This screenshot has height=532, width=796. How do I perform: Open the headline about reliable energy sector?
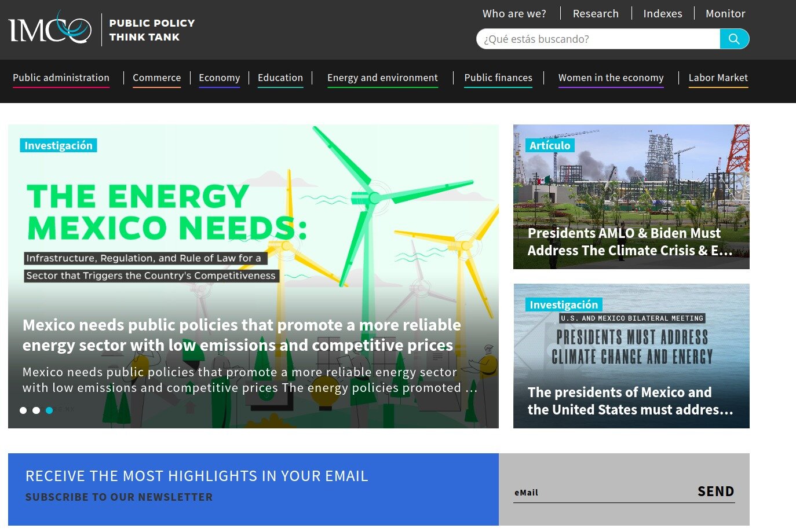(x=242, y=335)
